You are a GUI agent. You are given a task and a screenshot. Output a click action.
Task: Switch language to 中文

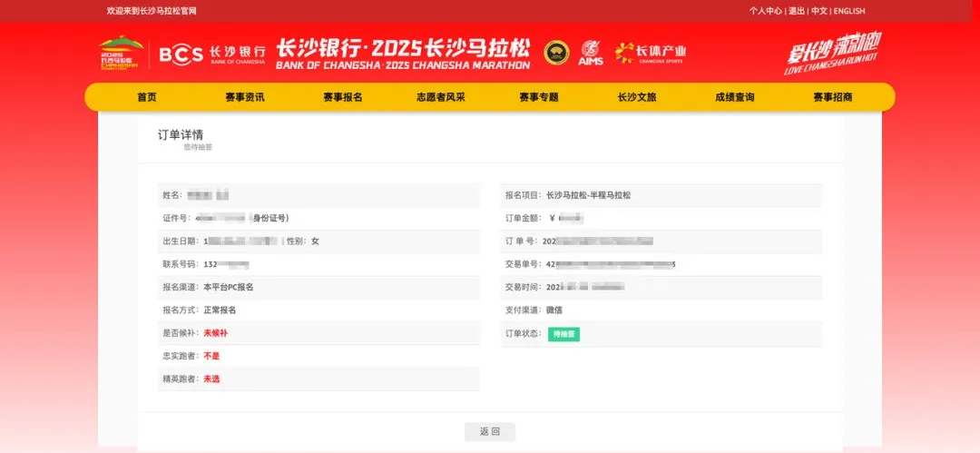[819, 11]
